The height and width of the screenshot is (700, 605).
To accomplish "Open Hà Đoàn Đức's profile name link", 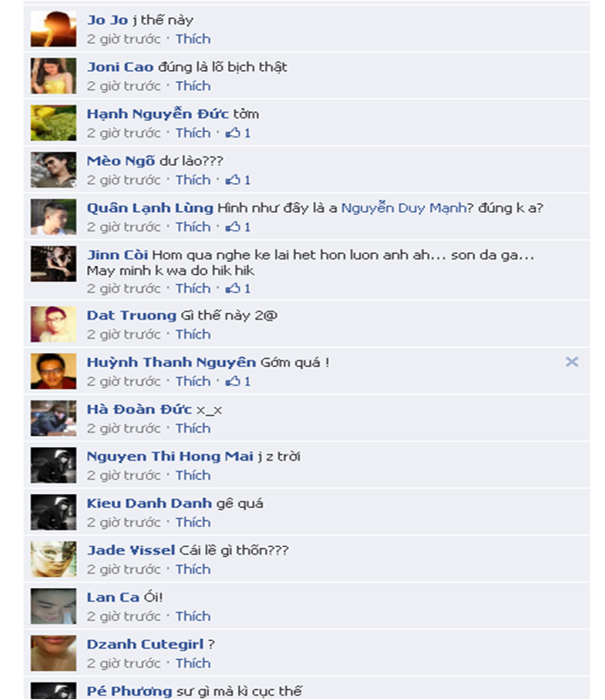I will pyautogui.click(x=139, y=410).
